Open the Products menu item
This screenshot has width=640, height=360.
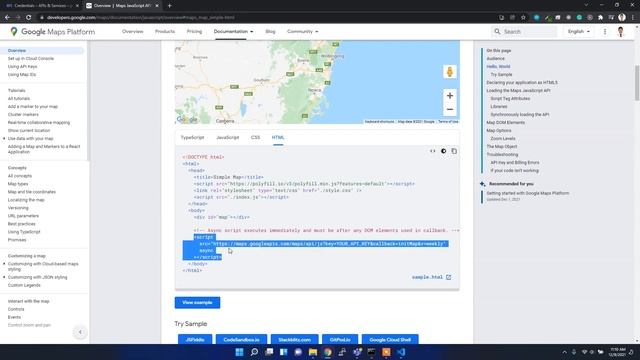point(165,31)
